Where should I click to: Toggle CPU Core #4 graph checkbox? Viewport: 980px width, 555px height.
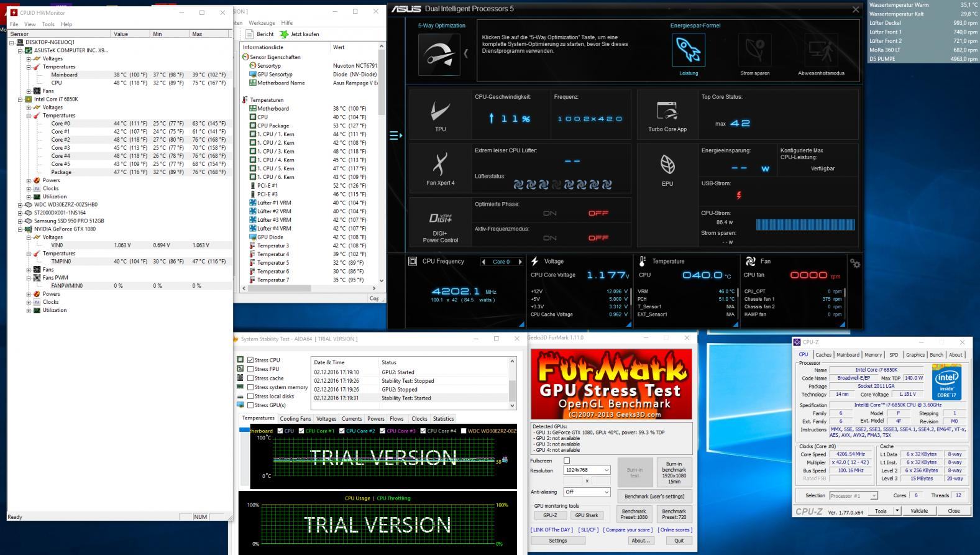(423, 431)
